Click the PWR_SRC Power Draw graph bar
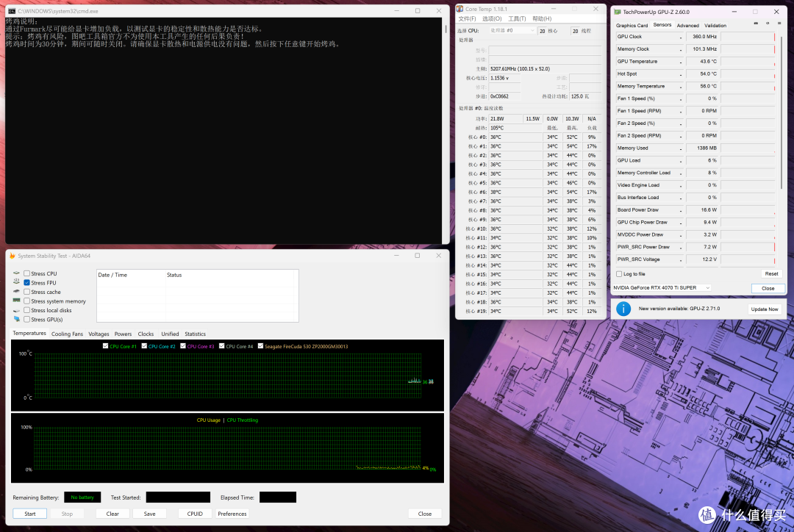The height and width of the screenshot is (532, 794). coord(748,248)
